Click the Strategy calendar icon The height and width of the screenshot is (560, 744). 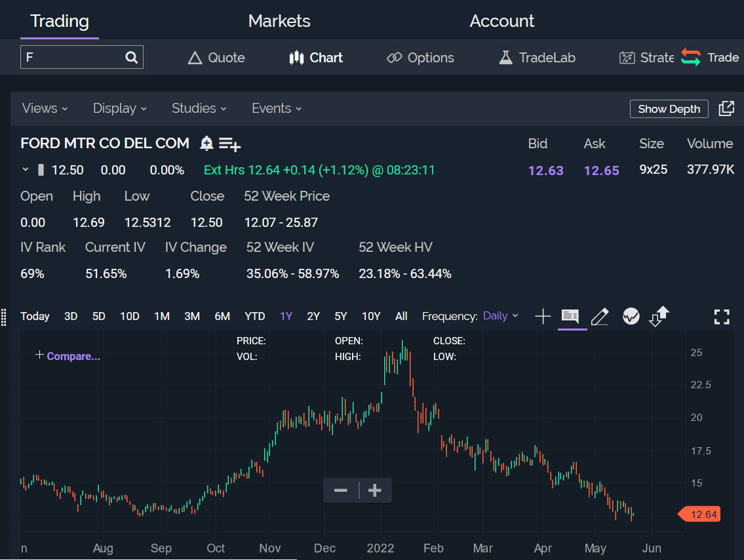coord(627,58)
